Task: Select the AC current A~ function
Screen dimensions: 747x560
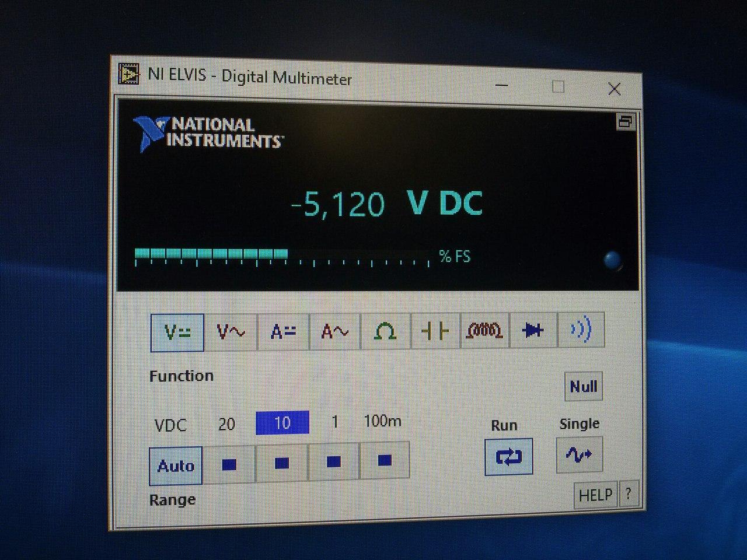Action: (334, 332)
